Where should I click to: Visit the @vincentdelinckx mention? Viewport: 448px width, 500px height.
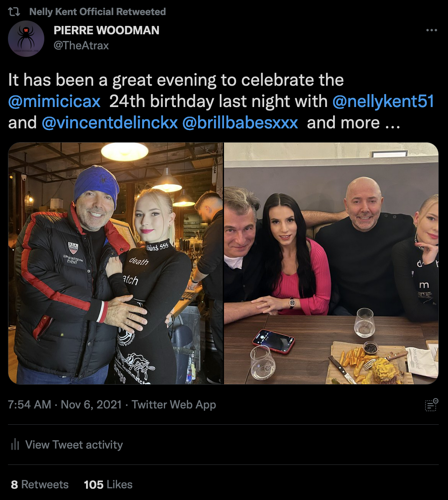(x=110, y=123)
